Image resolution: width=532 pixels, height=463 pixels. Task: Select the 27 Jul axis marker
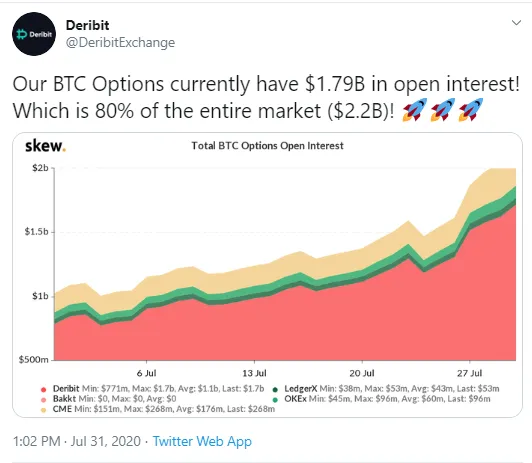coord(470,373)
